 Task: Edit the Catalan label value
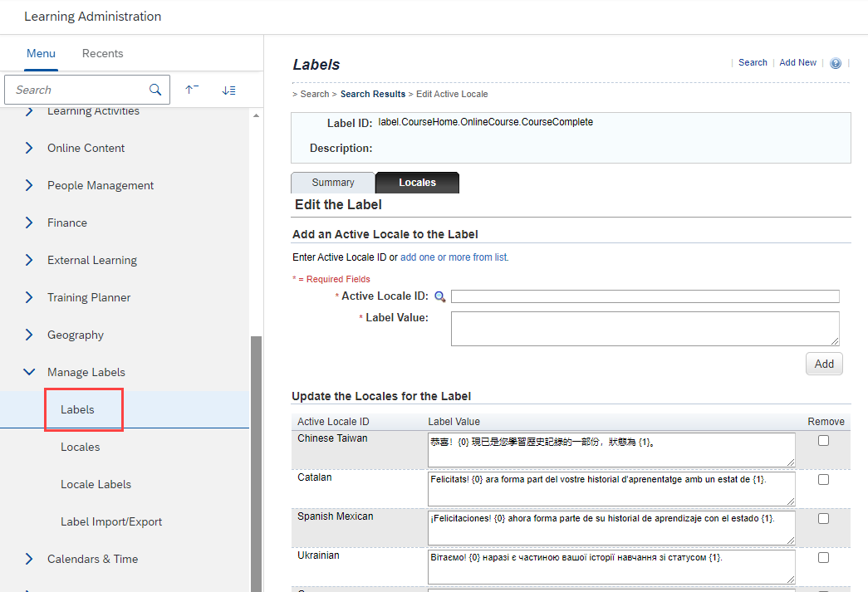611,488
